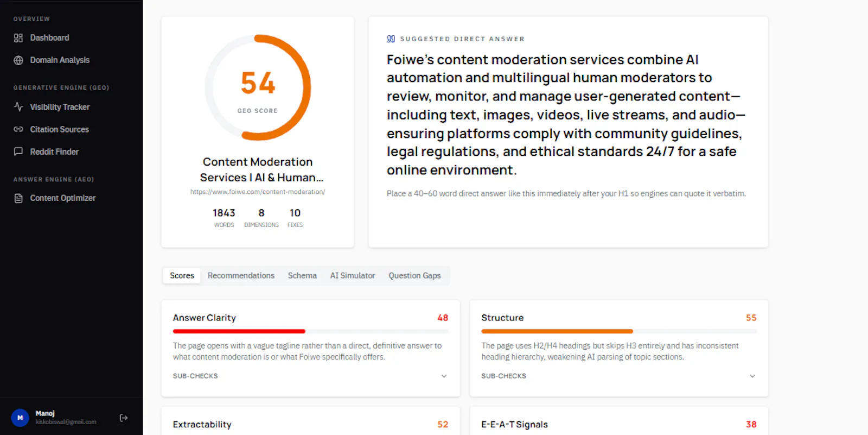Switch to the Schema tab
Image resolution: width=868 pixels, height=435 pixels.
point(302,276)
